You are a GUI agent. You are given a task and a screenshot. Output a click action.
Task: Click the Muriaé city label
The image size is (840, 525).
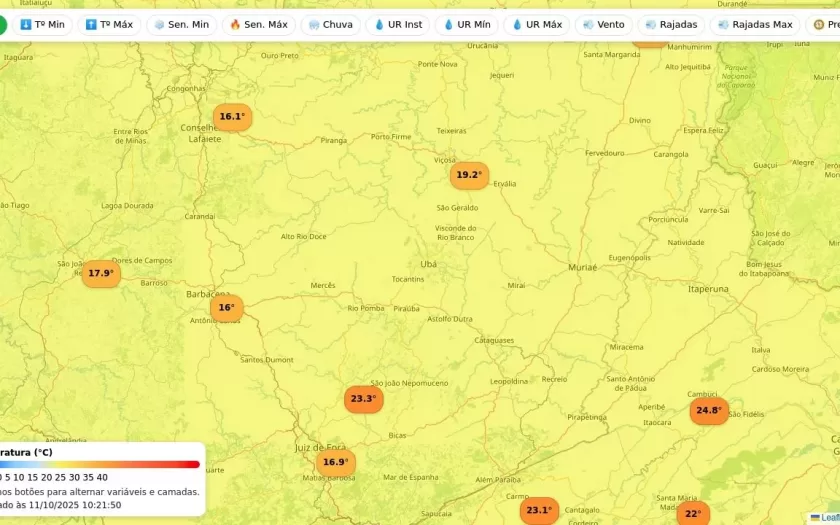(x=582, y=267)
